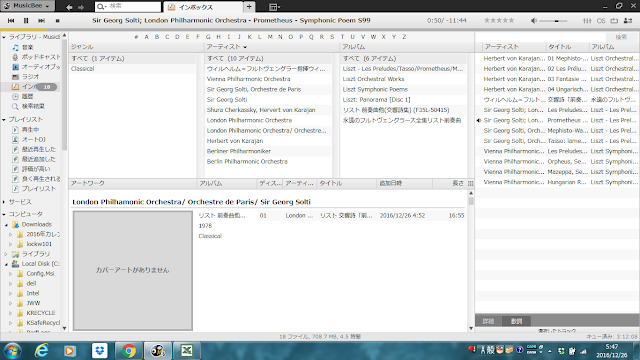
Task: Go back with the navigation arrow
Action: pyautogui.click(x=69, y=7)
